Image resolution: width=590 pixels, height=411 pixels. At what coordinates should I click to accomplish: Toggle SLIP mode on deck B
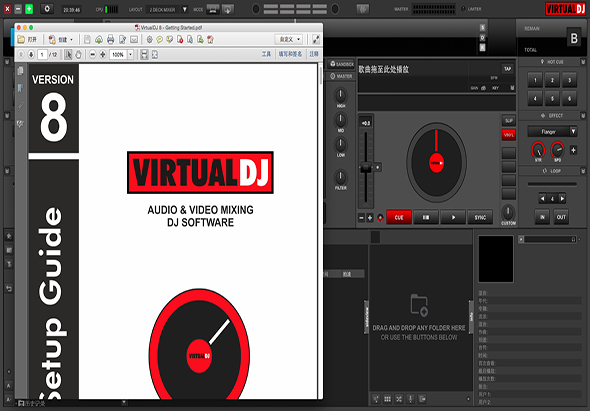click(509, 120)
